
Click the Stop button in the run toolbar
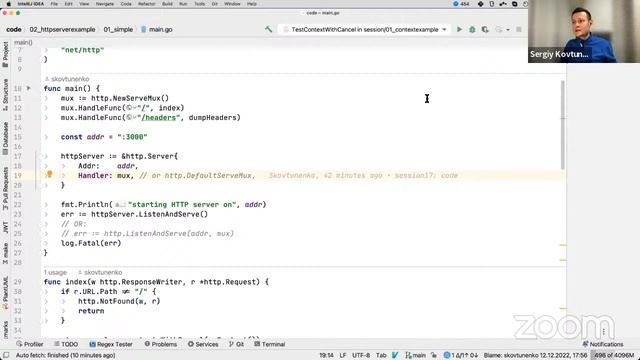(x=519, y=29)
